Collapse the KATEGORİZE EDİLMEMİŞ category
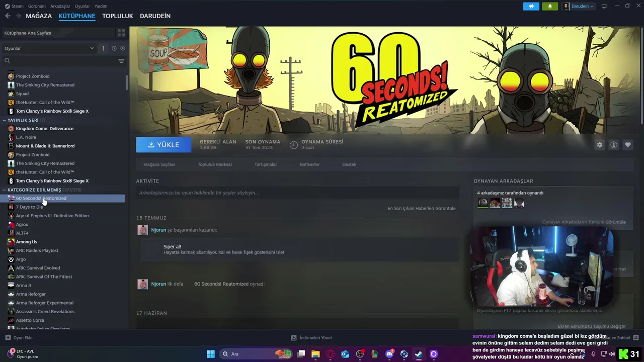Screen dimensions: 644x362 click(5, 190)
